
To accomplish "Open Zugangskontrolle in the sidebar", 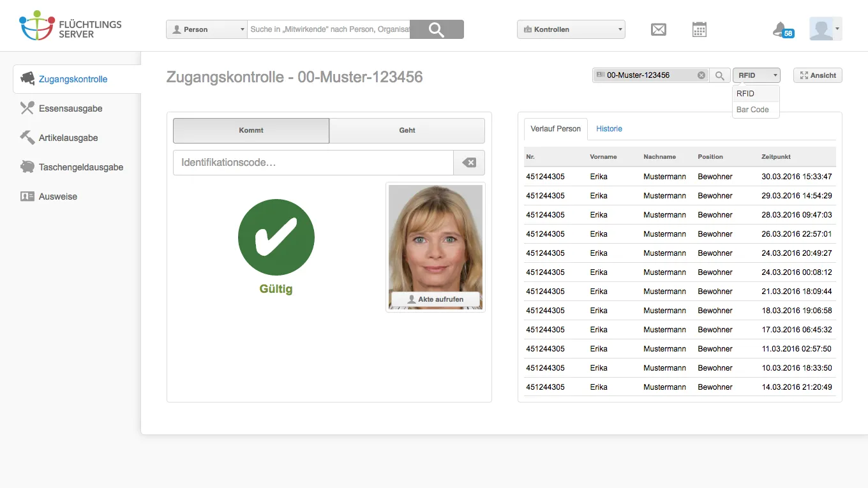I will pyautogui.click(x=77, y=79).
